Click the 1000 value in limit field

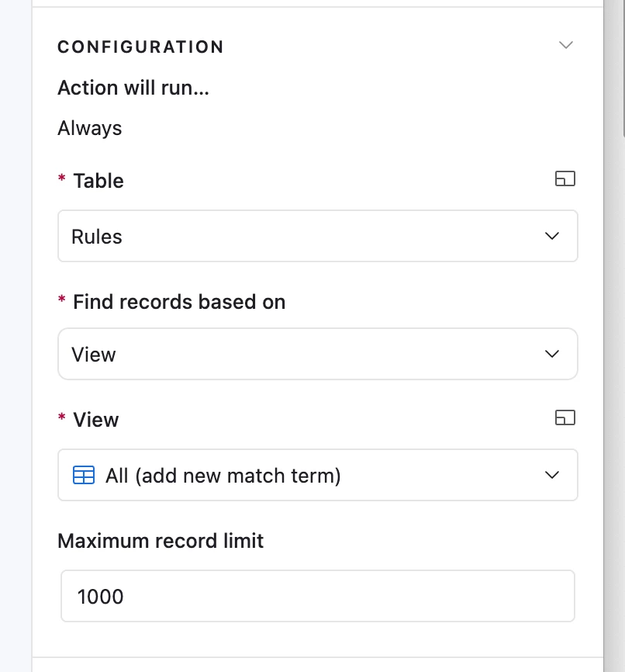[x=101, y=597]
